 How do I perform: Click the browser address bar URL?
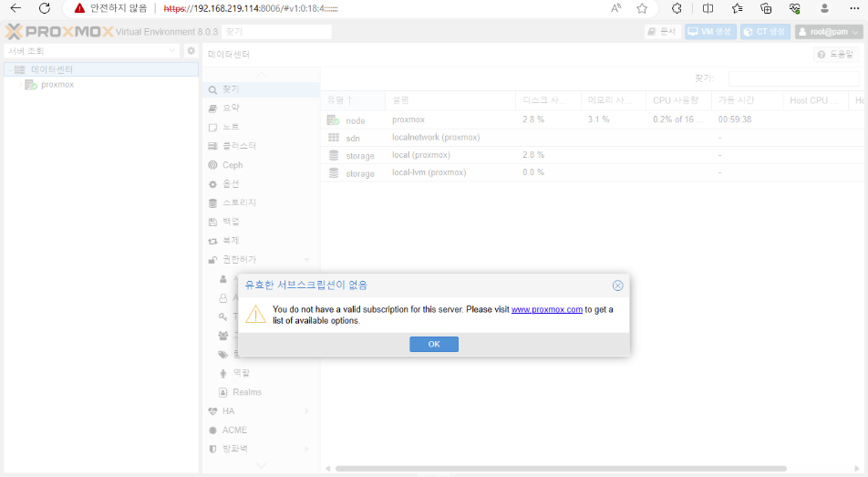(x=251, y=9)
